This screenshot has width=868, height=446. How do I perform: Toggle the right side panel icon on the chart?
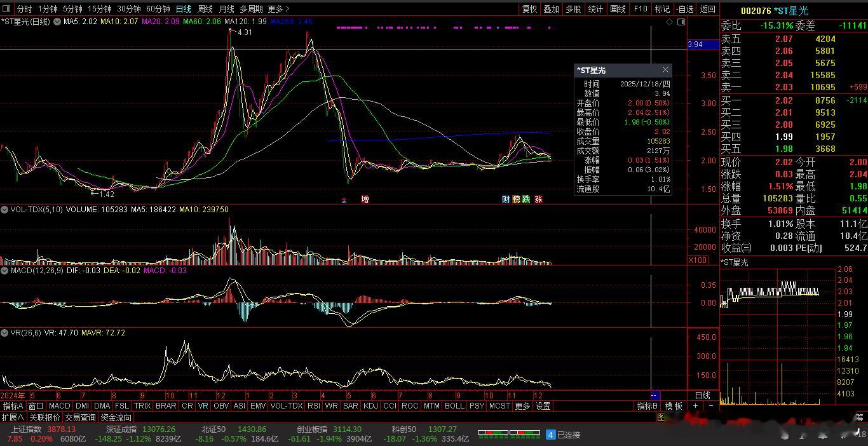681,22
